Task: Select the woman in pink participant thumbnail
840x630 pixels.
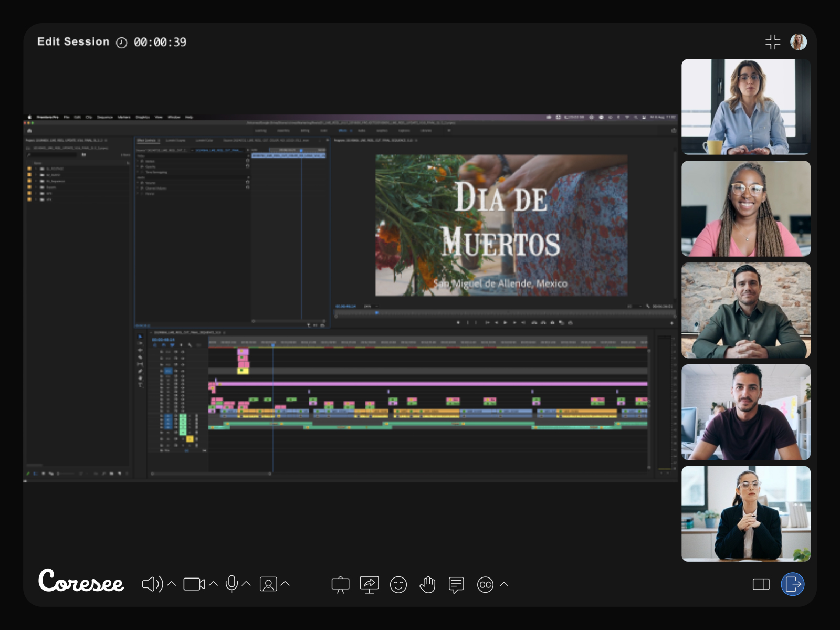Action: (x=745, y=209)
